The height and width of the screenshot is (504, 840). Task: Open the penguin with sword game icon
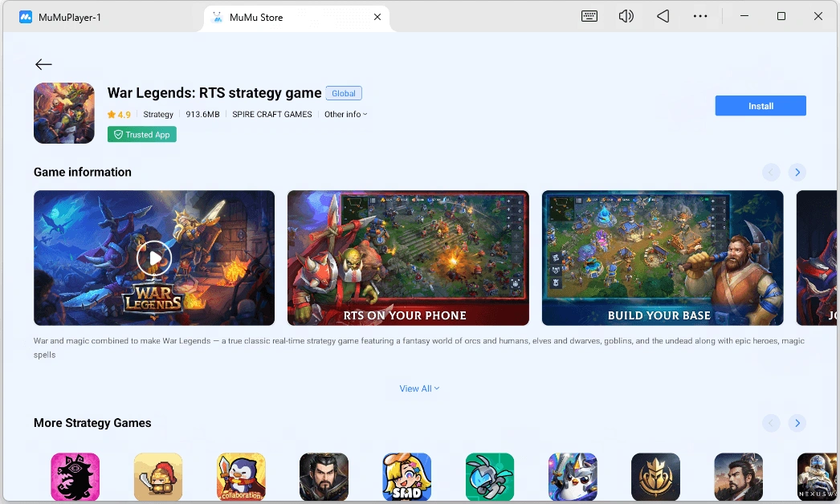pyautogui.click(x=573, y=477)
